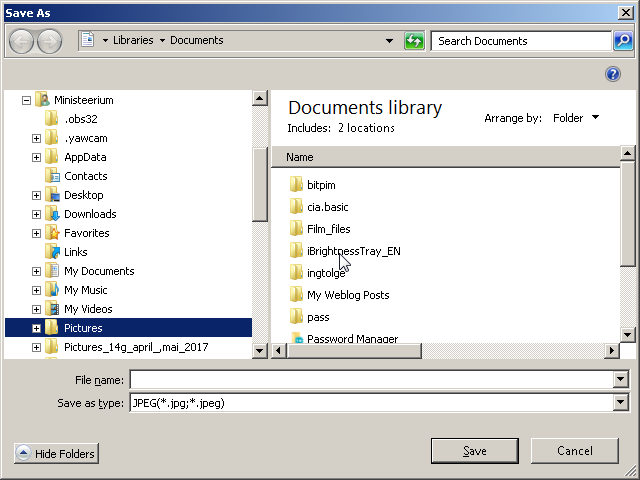Open the Save as type dropdown arrow
The width and height of the screenshot is (640, 480).
click(620, 403)
